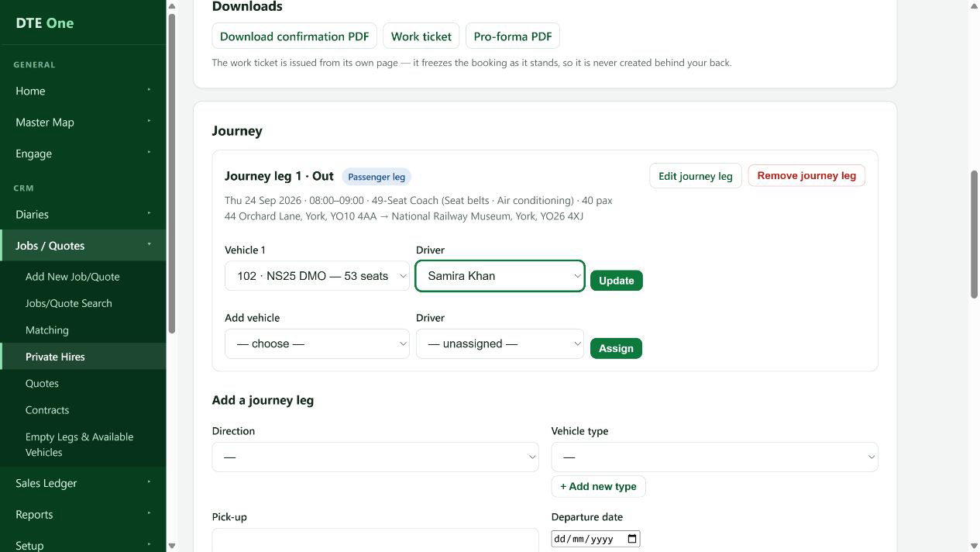This screenshot has height=552, width=980.
Task: Expand the Home menu chevron
Action: tap(150, 90)
